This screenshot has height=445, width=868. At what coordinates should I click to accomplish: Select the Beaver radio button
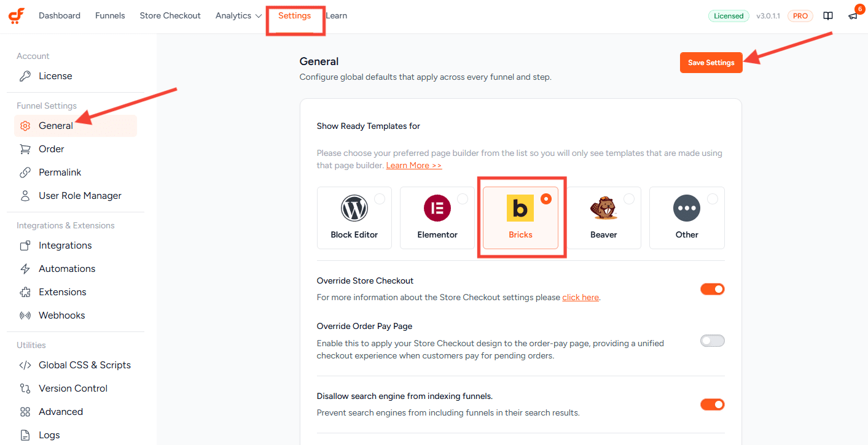[629, 199]
